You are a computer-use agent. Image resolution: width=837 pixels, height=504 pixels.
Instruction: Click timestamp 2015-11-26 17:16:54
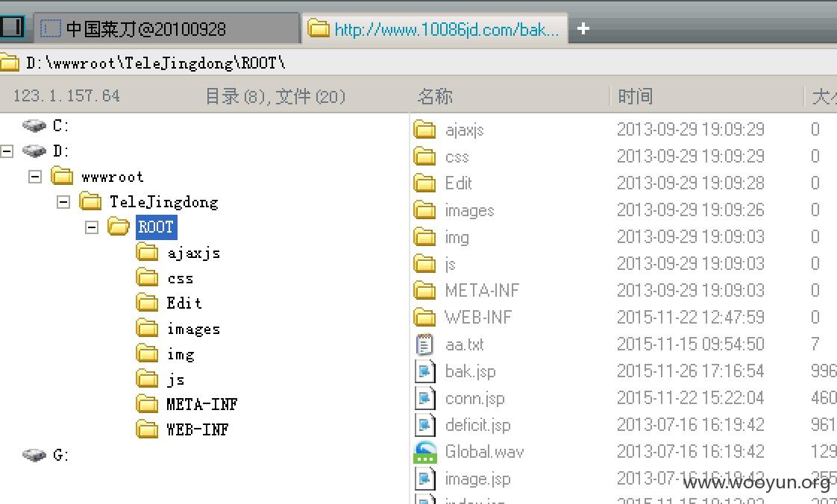click(691, 371)
